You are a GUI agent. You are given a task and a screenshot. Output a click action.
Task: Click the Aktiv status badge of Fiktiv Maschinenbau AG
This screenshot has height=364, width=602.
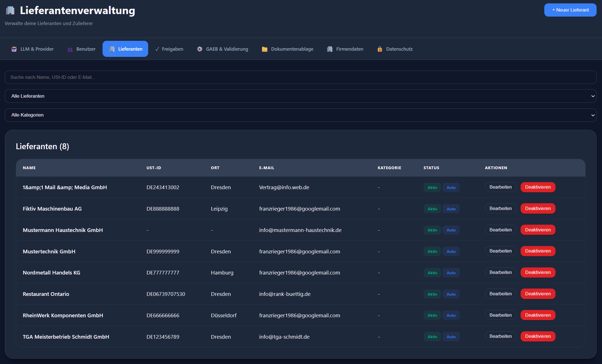[x=432, y=209]
